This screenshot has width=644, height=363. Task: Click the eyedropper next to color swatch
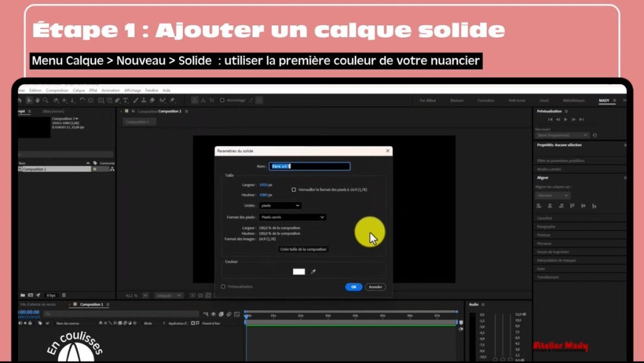tap(313, 271)
